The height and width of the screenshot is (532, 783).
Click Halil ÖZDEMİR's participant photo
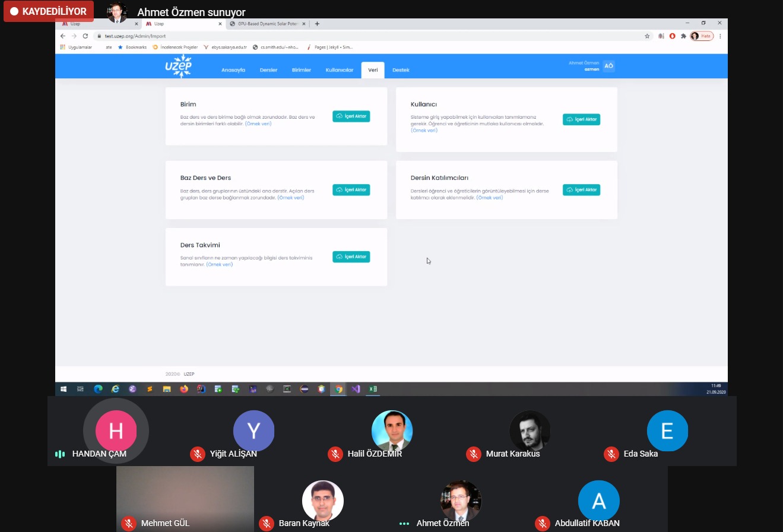tap(392, 430)
